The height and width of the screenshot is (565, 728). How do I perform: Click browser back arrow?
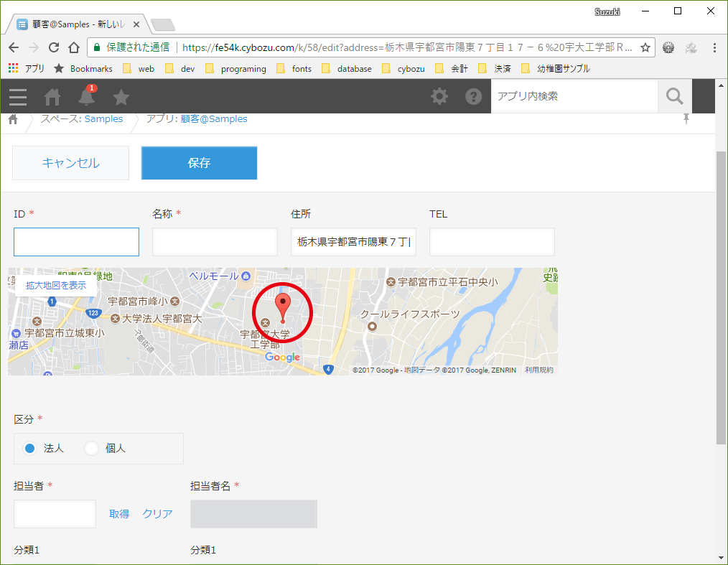(x=14, y=47)
